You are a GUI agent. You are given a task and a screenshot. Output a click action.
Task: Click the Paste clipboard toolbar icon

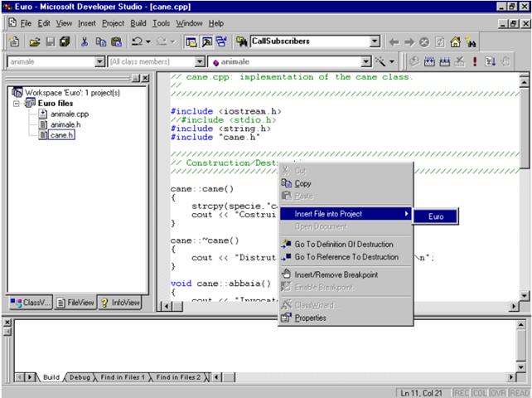[x=116, y=41]
